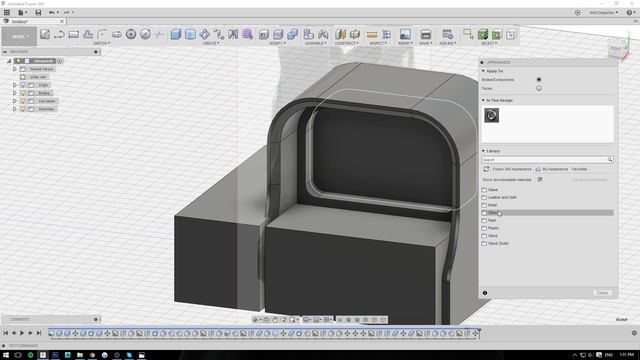The width and height of the screenshot is (640, 360).
Task: Toggle visibility bulb of the root component
Action: (x=18, y=61)
